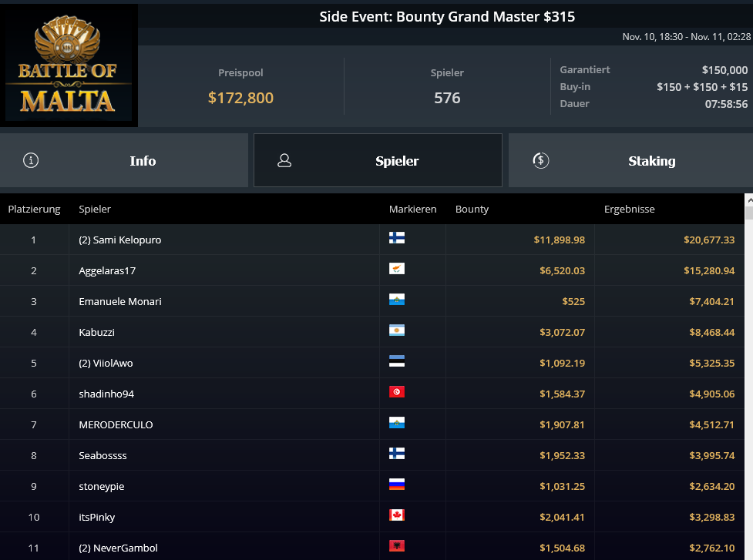Click the Argentina flag for Kabuzzi
This screenshot has height=560, width=753.
397,330
